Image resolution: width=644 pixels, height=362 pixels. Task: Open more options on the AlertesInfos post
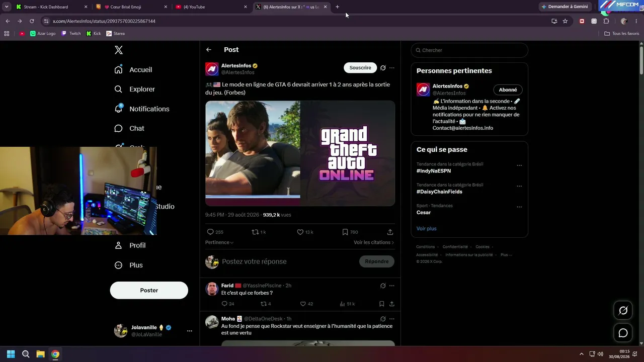pos(392,68)
